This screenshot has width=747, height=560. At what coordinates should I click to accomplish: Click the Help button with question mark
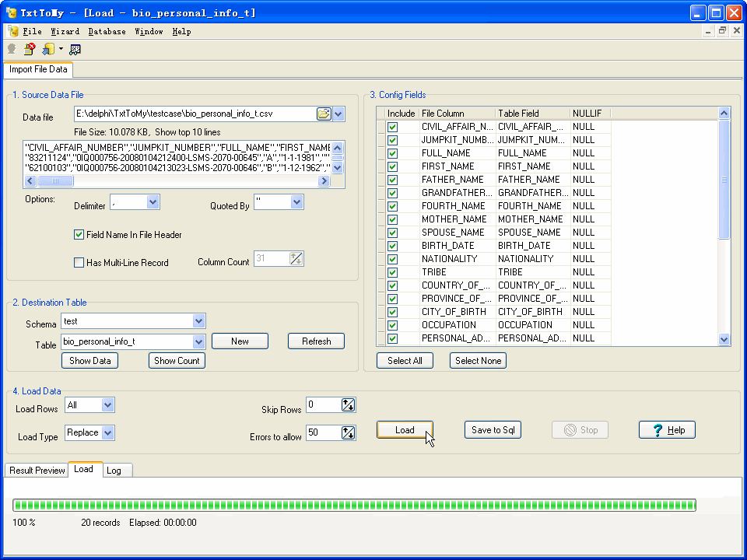pos(666,430)
